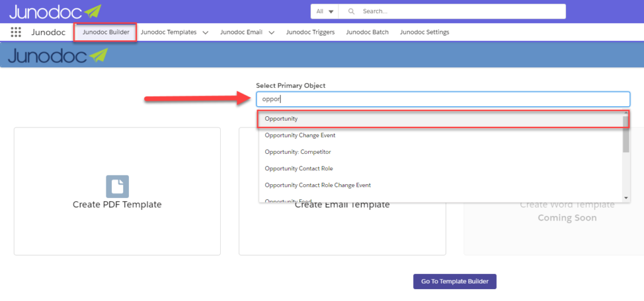The image size is (644, 301).
Task: Choose Opportunity: Competitor option
Action: click(x=440, y=152)
